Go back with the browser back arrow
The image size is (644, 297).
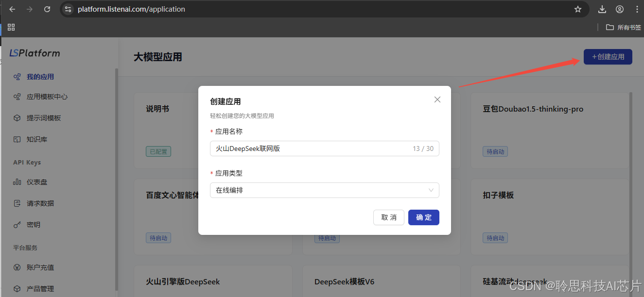pos(13,9)
